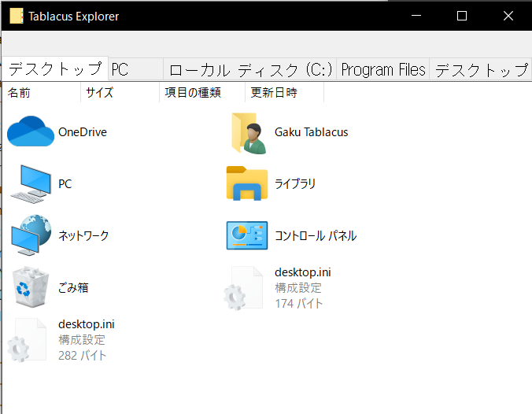Close the Tablacus Explorer window

pyautogui.click(x=508, y=16)
